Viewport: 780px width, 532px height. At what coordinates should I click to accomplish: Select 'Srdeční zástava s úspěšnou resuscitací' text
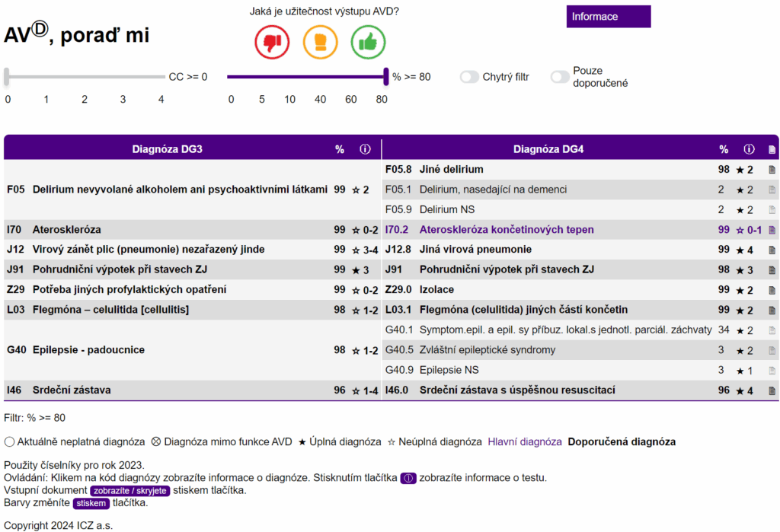click(517, 390)
